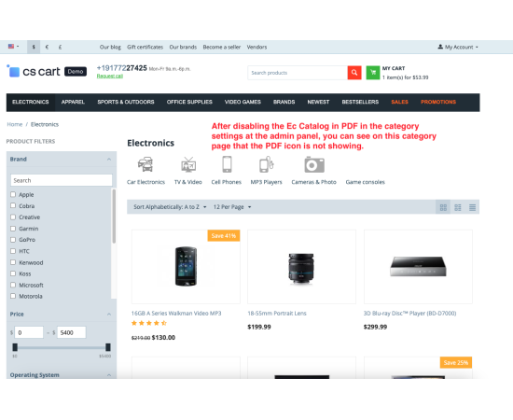Choose the MP3 Players category icon
The image size is (513, 420).
click(x=267, y=164)
